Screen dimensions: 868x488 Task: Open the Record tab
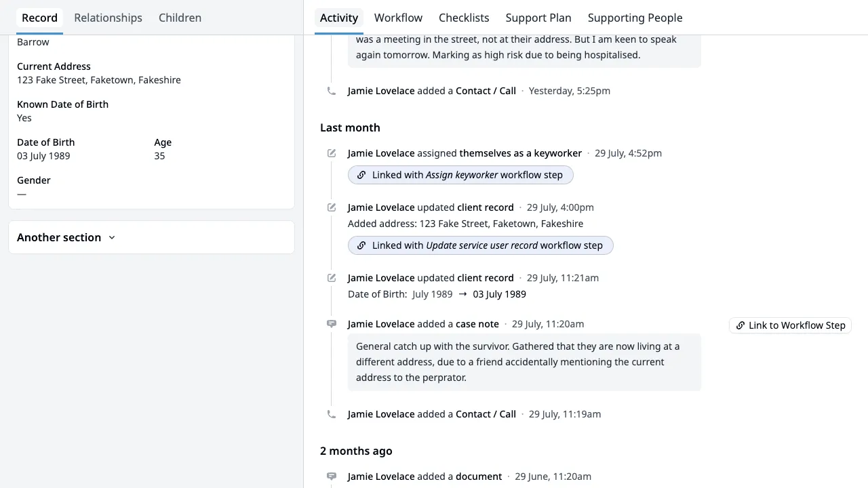click(x=39, y=18)
